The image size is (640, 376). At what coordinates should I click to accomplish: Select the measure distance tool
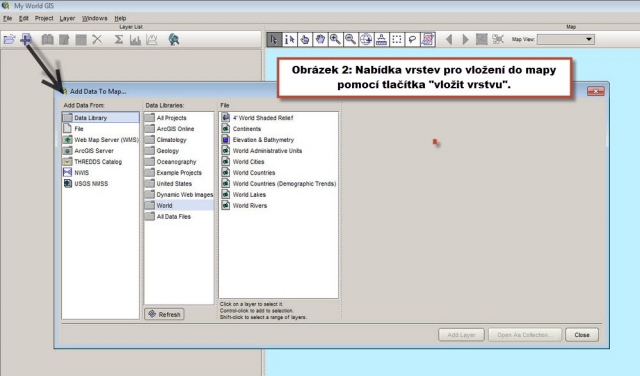point(382,39)
